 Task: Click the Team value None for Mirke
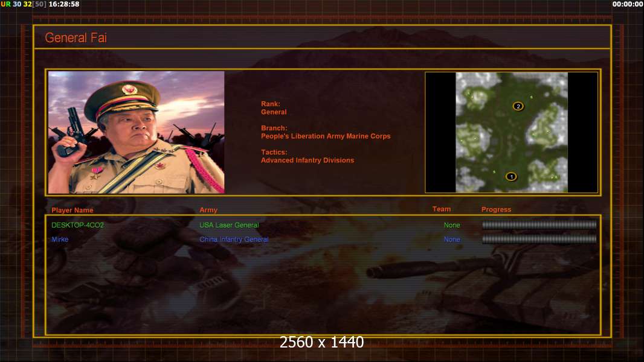coord(452,240)
